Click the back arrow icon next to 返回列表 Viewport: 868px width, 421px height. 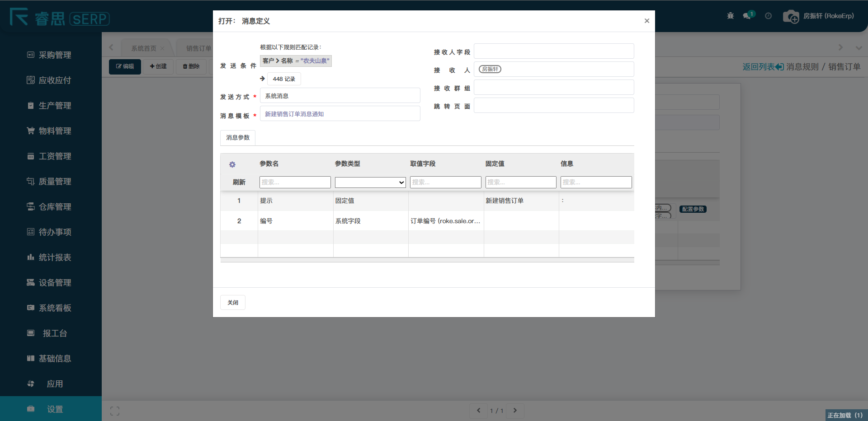tap(779, 66)
